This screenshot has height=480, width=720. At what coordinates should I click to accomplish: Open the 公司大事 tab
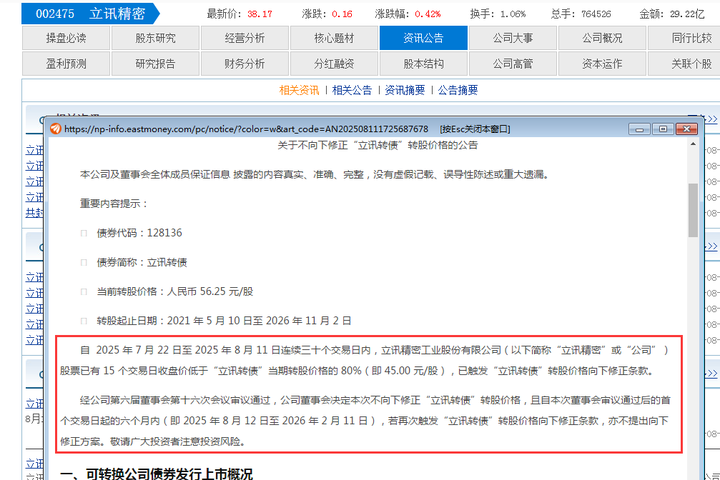pyautogui.click(x=513, y=38)
